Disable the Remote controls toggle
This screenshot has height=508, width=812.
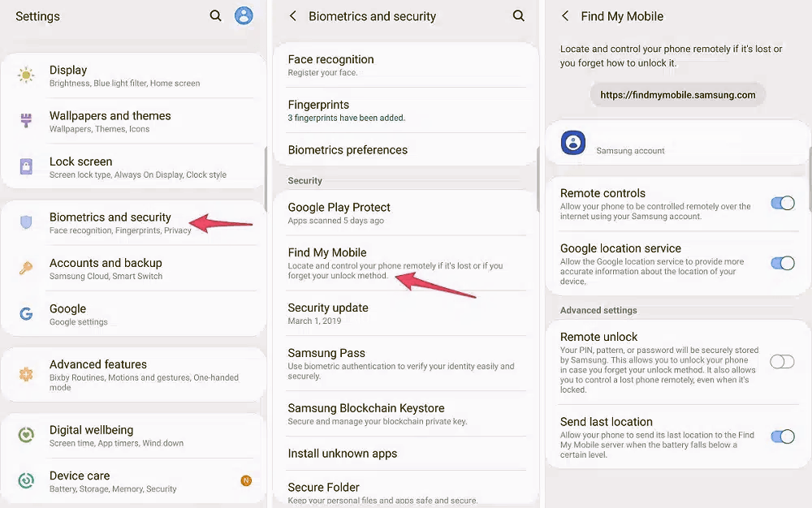(782, 204)
